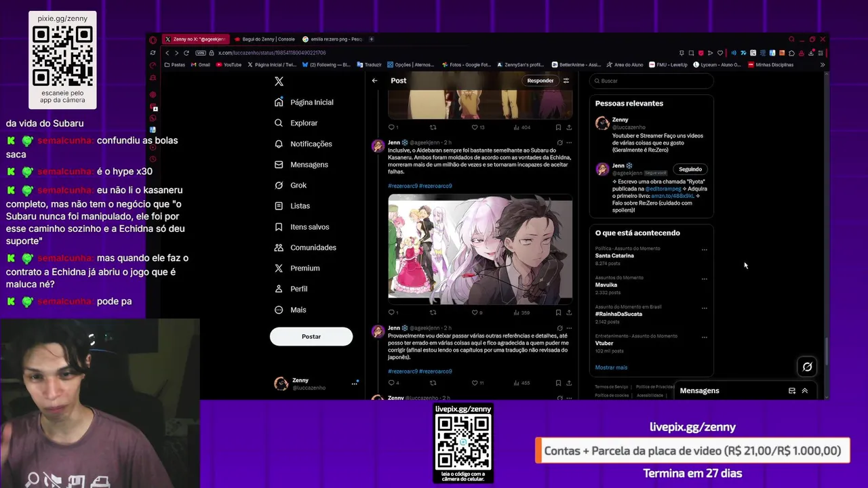Open account switcher dots next to Zenny
868x488 pixels.
(x=354, y=384)
